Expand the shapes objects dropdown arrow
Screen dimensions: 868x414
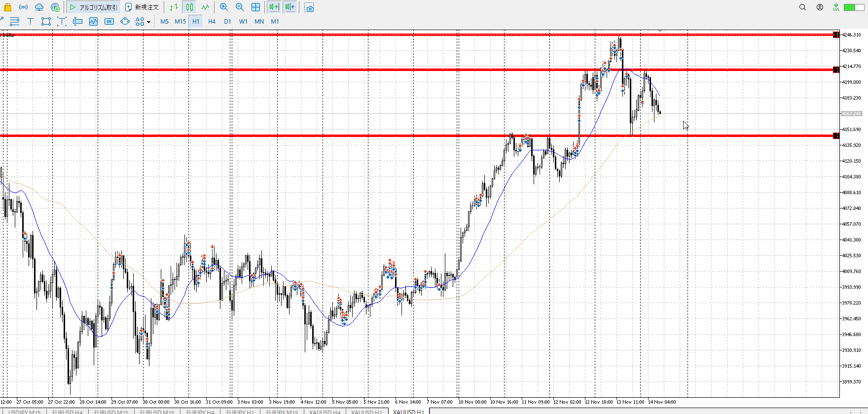click(148, 22)
